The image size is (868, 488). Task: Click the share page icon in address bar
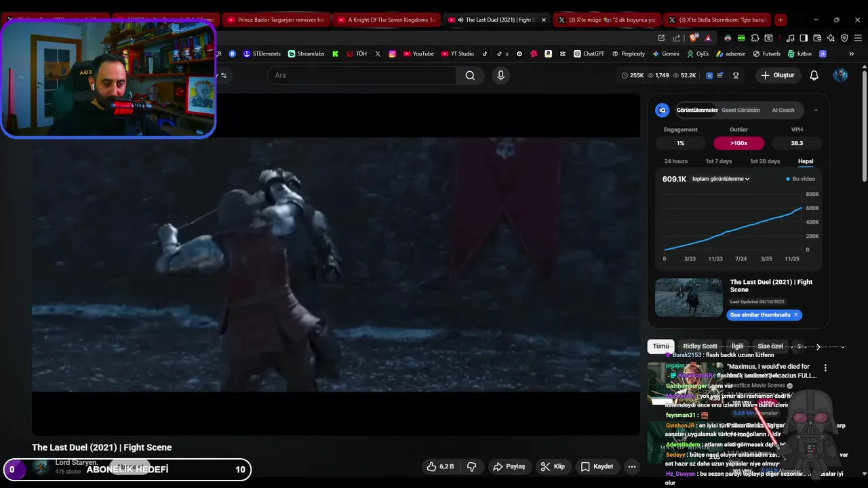tap(677, 38)
